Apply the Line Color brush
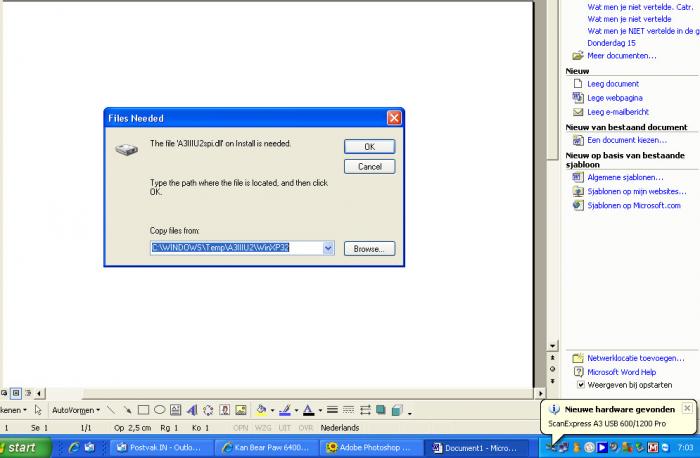This screenshot has width=700, height=458. [x=285, y=410]
